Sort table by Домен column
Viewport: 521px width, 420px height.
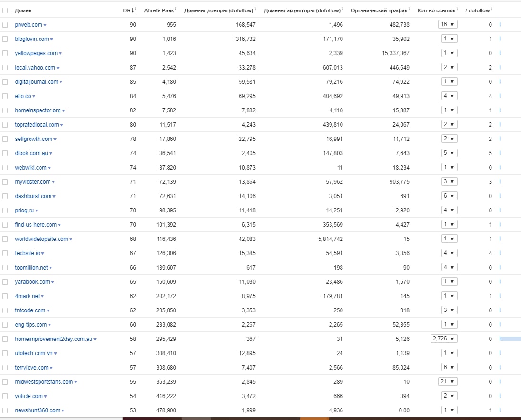click(23, 10)
